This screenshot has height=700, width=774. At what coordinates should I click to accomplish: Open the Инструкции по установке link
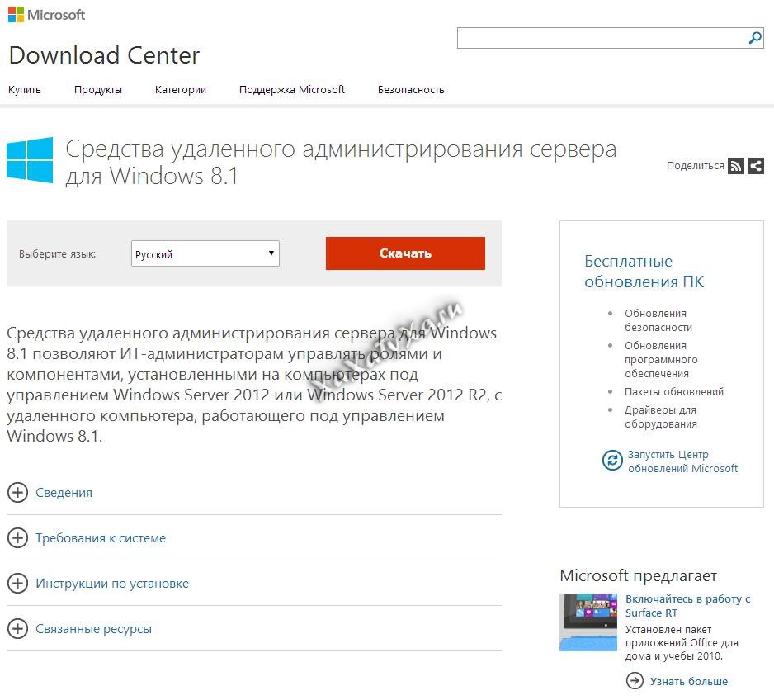(x=112, y=584)
